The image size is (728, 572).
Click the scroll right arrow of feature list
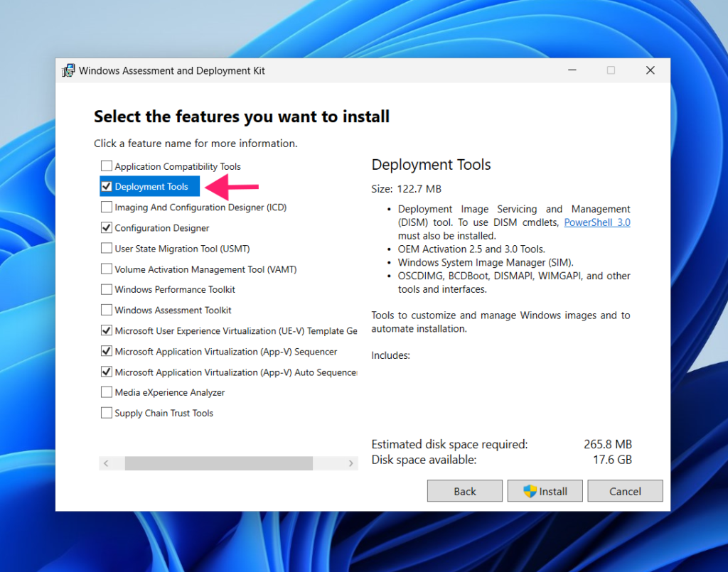351,463
